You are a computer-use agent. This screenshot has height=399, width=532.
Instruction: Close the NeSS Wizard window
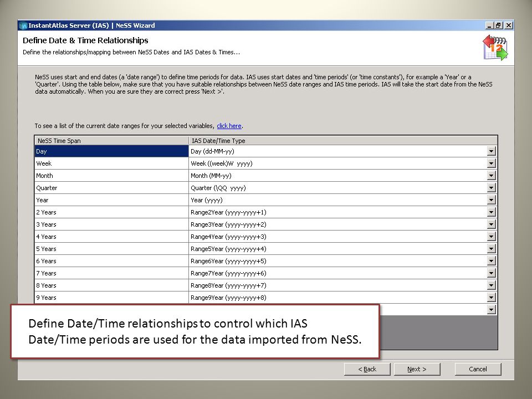point(509,25)
